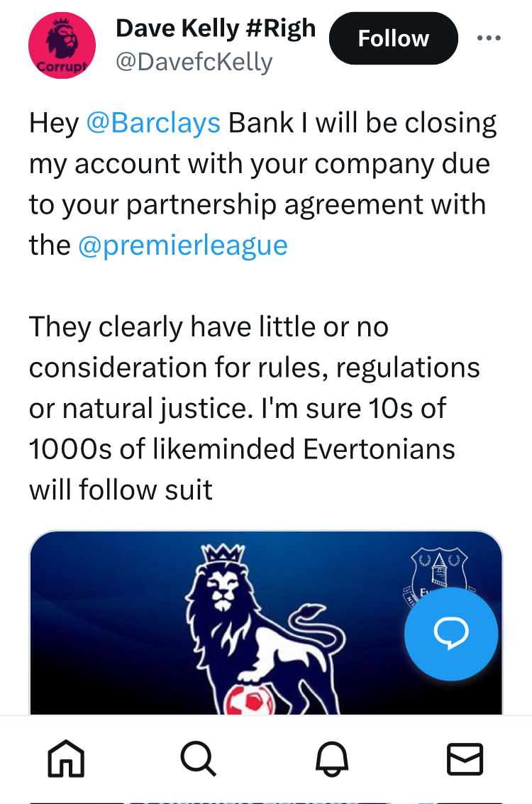Open Dave Kelly's profile avatar

click(x=62, y=45)
